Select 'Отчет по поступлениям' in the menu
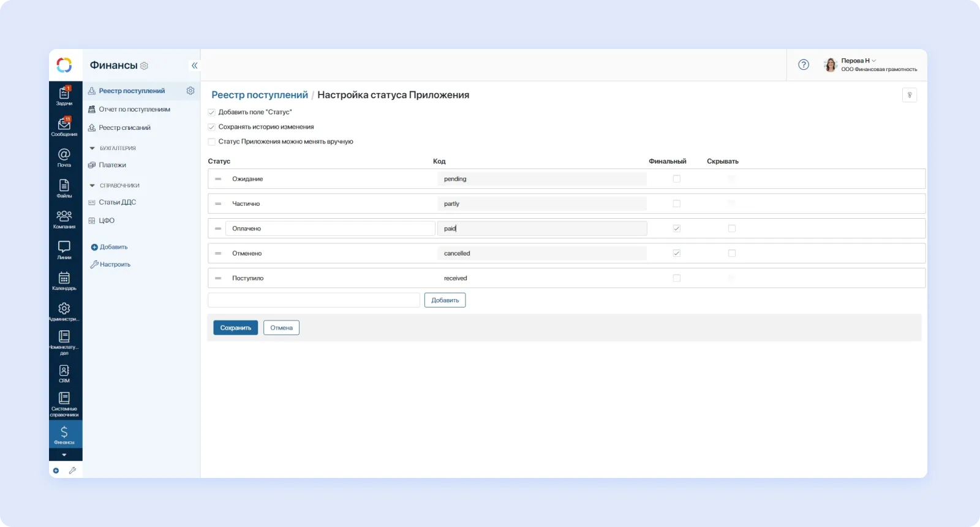This screenshot has height=527, width=980. coord(134,109)
